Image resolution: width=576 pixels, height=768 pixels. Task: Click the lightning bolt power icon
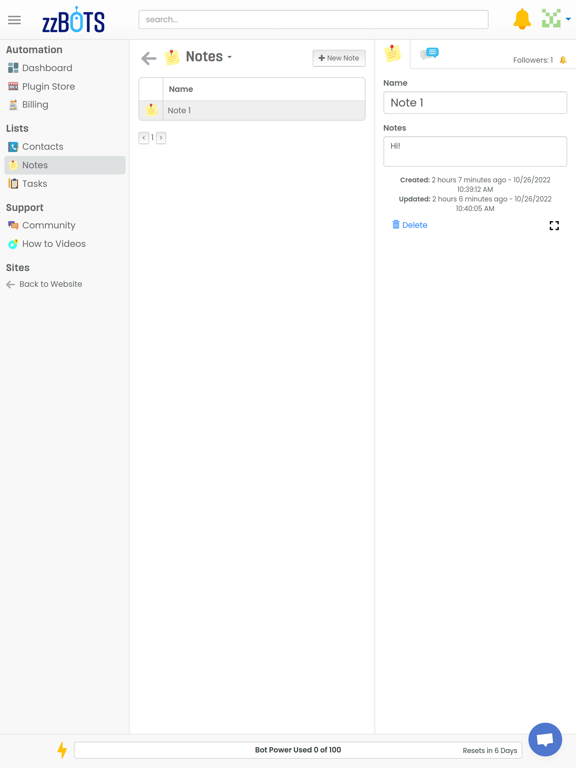(62, 750)
